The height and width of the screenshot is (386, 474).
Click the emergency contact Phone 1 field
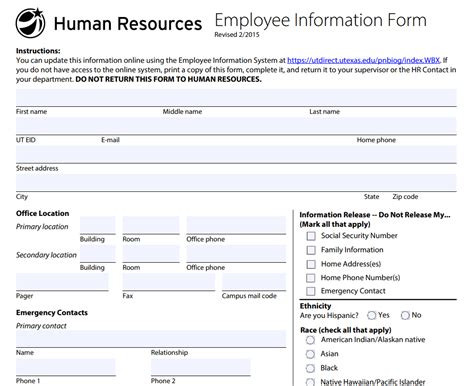[65, 367]
